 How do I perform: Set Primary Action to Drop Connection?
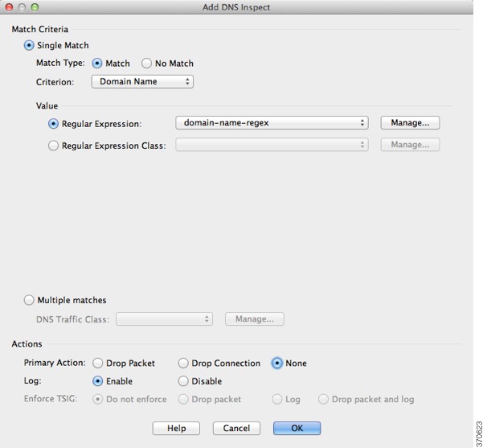click(183, 364)
